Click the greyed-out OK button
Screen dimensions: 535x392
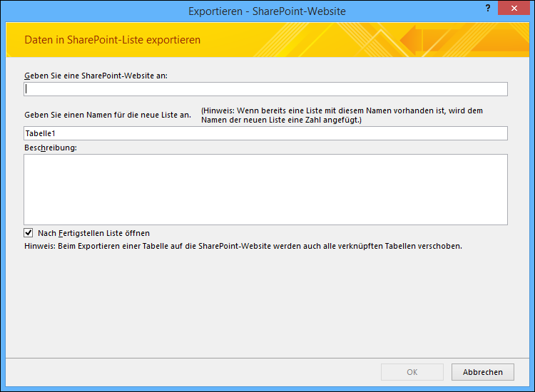pyautogui.click(x=412, y=372)
